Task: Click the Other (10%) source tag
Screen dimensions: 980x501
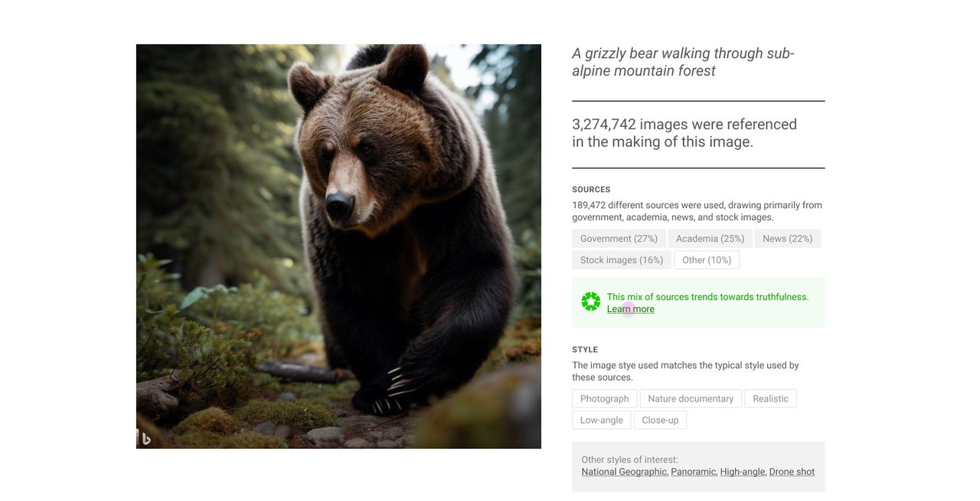Action: 706,260
